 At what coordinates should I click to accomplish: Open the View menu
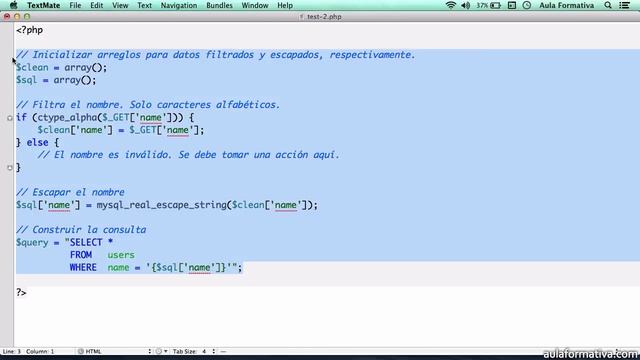point(120,5)
